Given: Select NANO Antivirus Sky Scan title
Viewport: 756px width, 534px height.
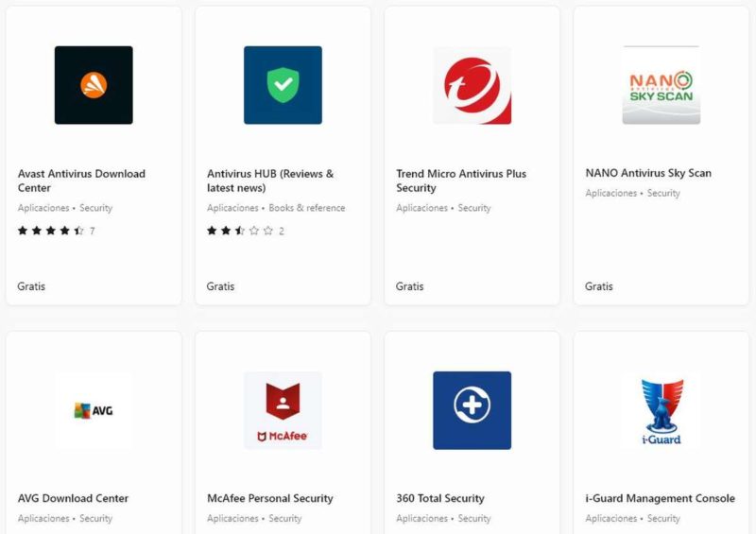Looking at the screenshot, I should pos(648,173).
